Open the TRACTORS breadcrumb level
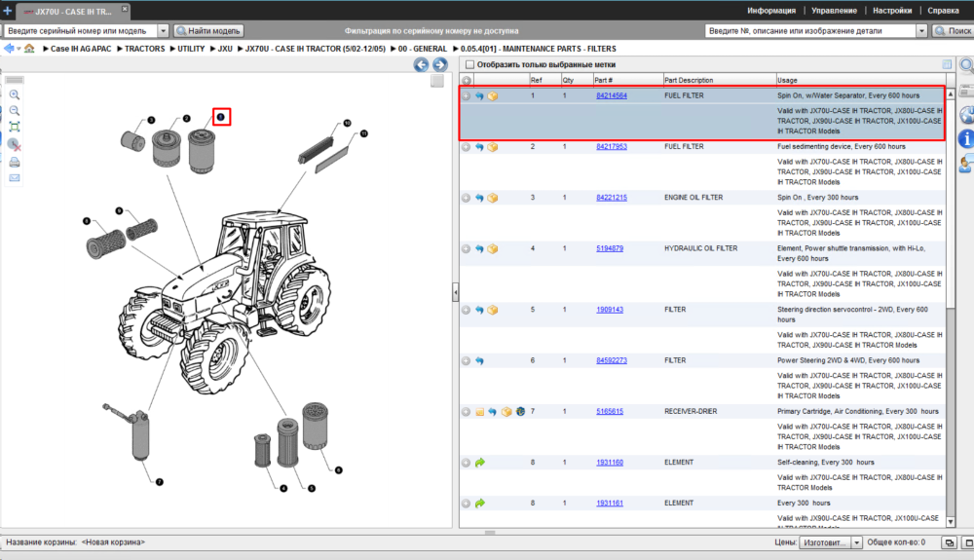The image size is (974, 560). click(145, 49)
